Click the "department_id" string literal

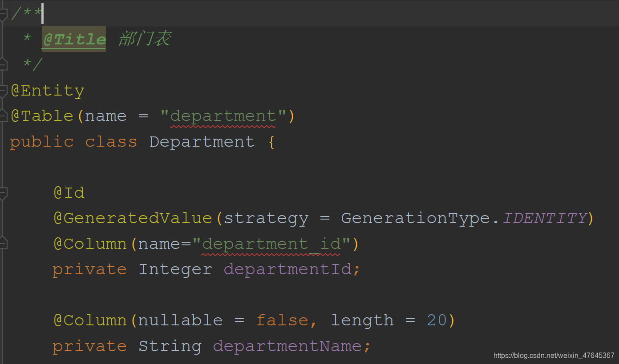(x=271, y=244)
